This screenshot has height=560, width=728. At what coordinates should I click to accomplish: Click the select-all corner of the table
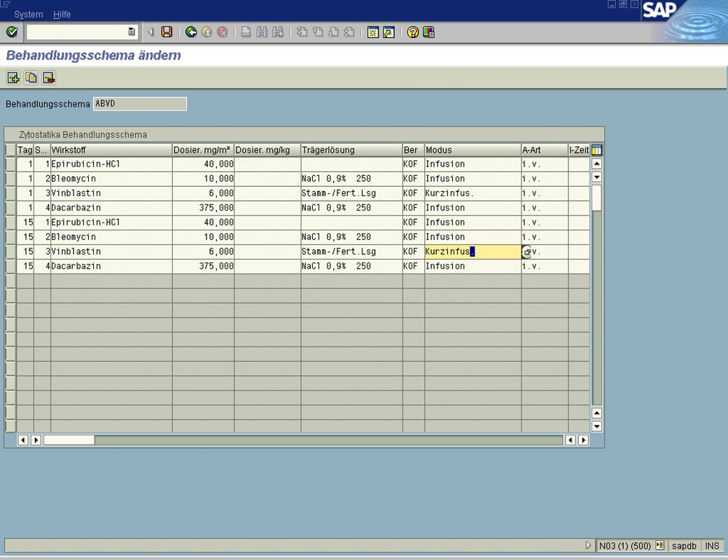10,150
